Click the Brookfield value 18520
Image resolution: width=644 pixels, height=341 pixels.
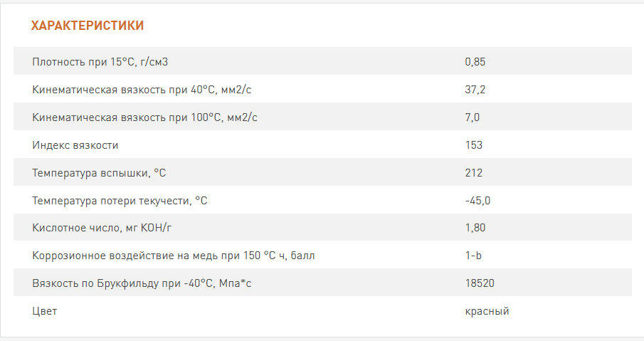[x=480, y=283]
